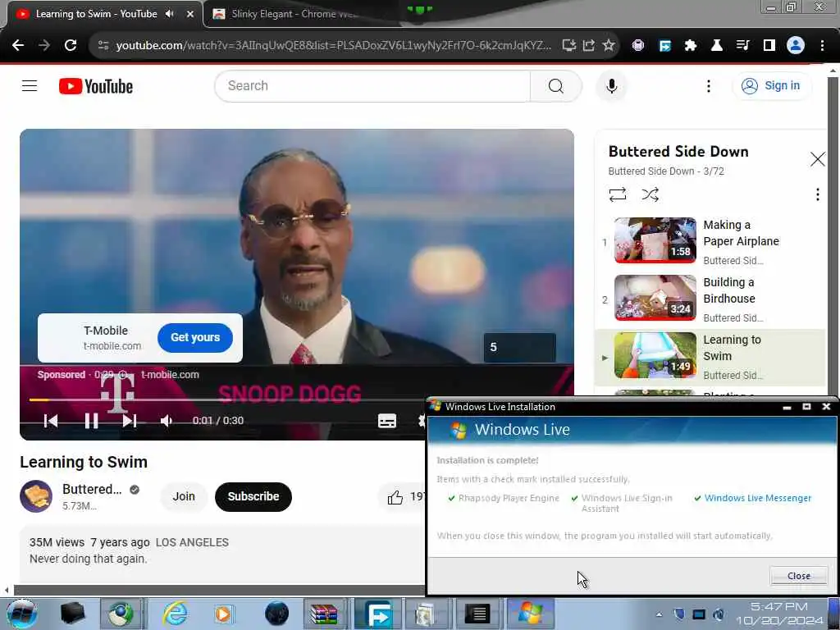The height and width of the screenshot is (630, 840).
Task: Play Making a Paper Airplane thumbnail
Action: click(x=655, y=240)
